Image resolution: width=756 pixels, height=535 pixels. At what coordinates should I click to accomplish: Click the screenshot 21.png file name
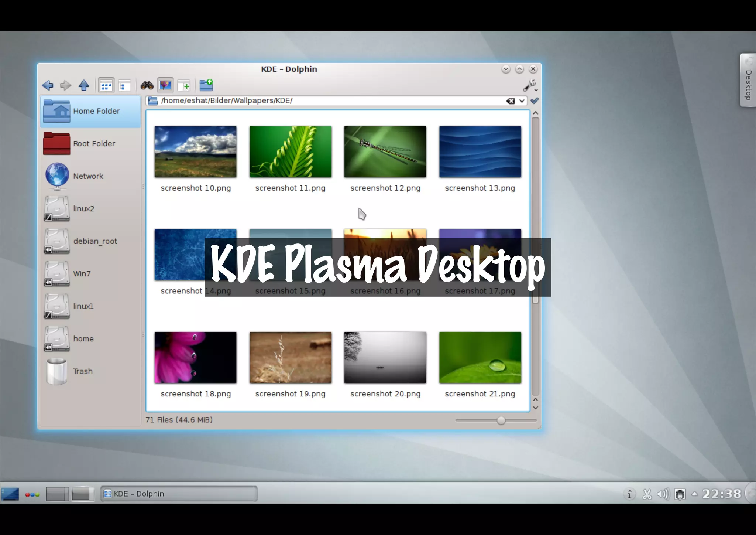click(x=480, y=394)
